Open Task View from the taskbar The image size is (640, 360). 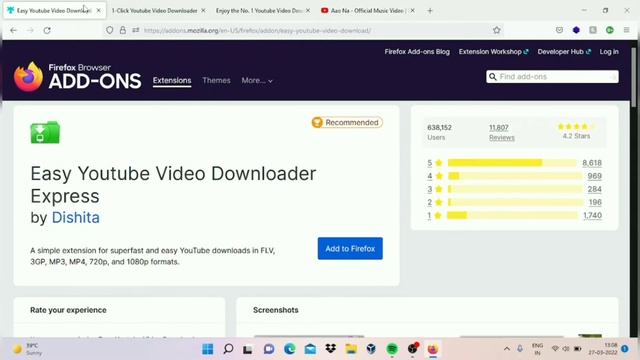pyautogui.click(x=247, y=349)
